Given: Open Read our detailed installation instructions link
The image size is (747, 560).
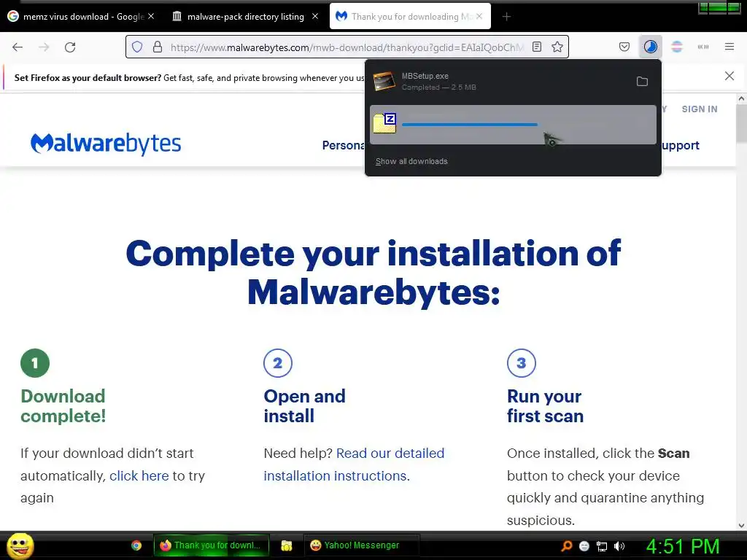Looking at the screenshot, I should [x=354, y=464].
